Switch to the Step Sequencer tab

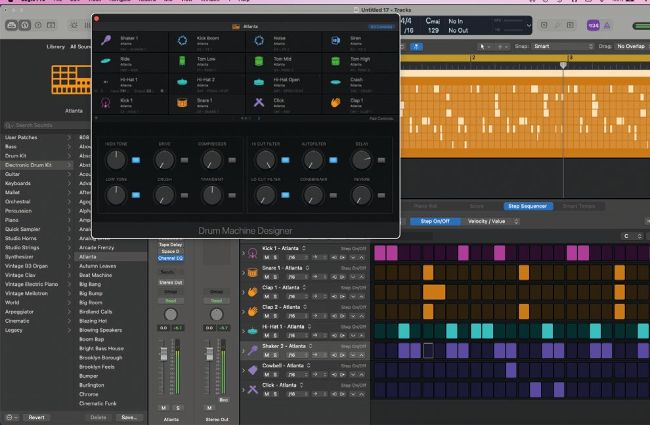coord(527,206)
